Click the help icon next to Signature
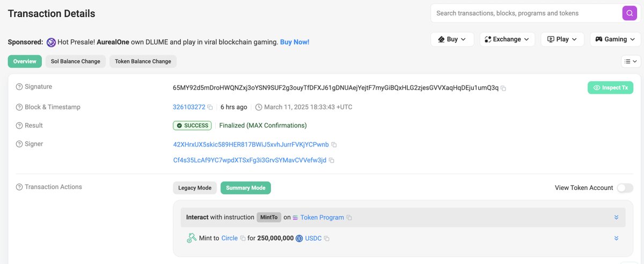This screenshot has height=264, width=644. (x=19, y=87)
